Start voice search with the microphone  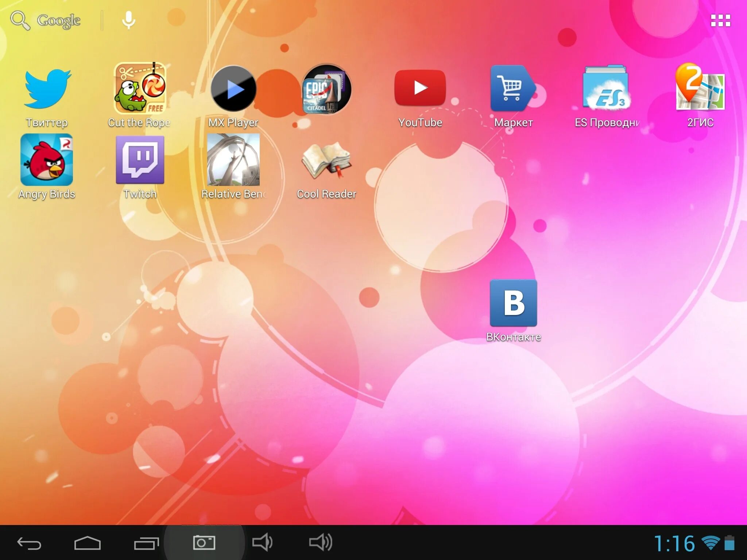(128, 20)
